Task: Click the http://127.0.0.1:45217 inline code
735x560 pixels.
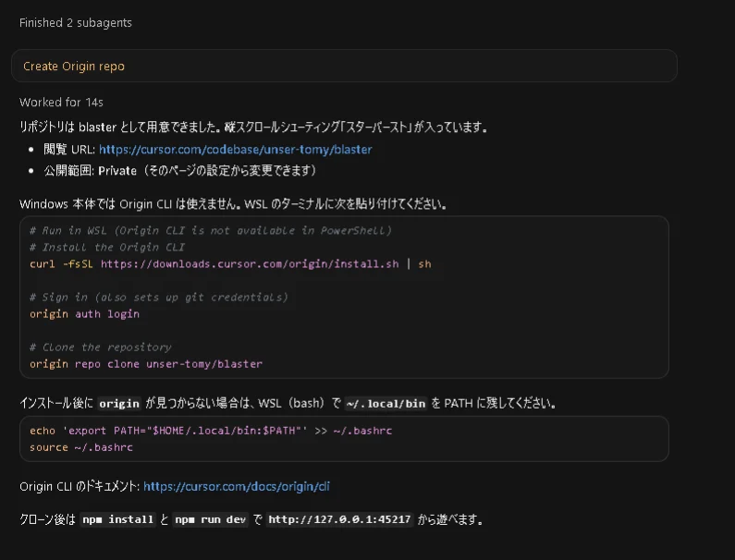Action: pos(339,519)
